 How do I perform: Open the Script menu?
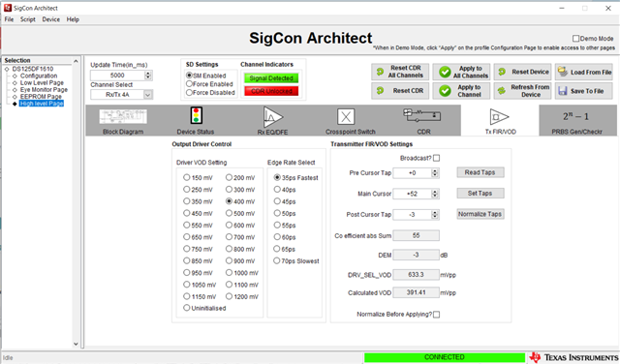coord(28,19)
